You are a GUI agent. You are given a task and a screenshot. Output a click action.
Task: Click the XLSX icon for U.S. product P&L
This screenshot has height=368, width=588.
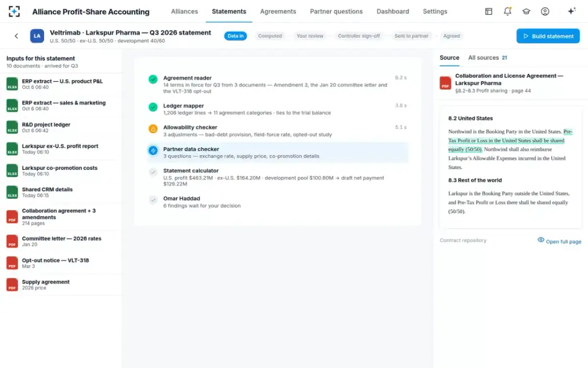click(12, 84)
